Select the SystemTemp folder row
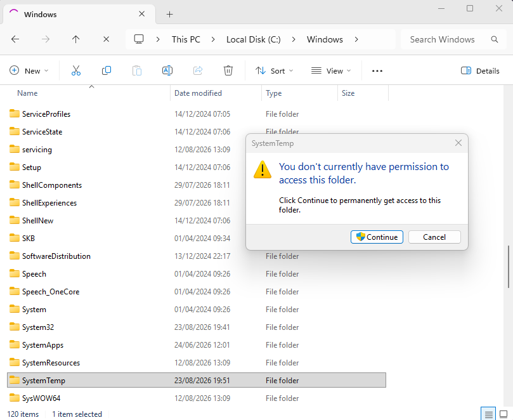The height and width of the screenshot is (420, 513). pos(197,380)
